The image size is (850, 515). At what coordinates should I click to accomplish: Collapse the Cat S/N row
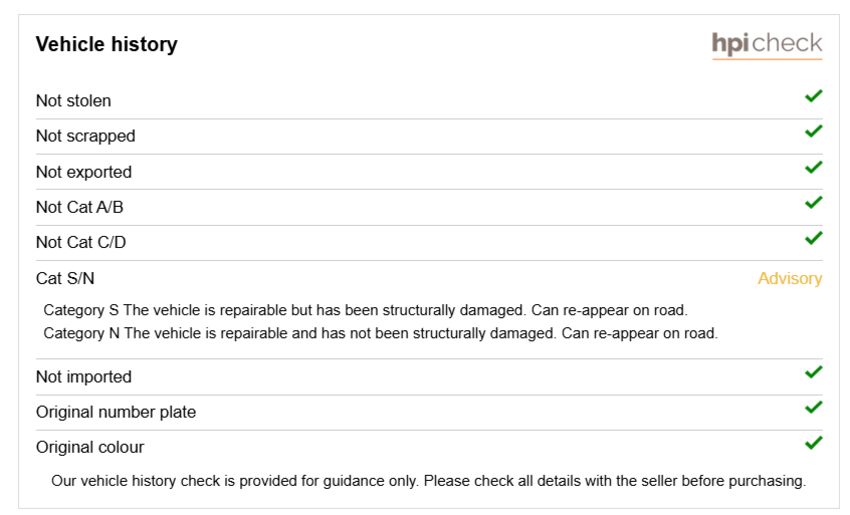pos(429,278)
